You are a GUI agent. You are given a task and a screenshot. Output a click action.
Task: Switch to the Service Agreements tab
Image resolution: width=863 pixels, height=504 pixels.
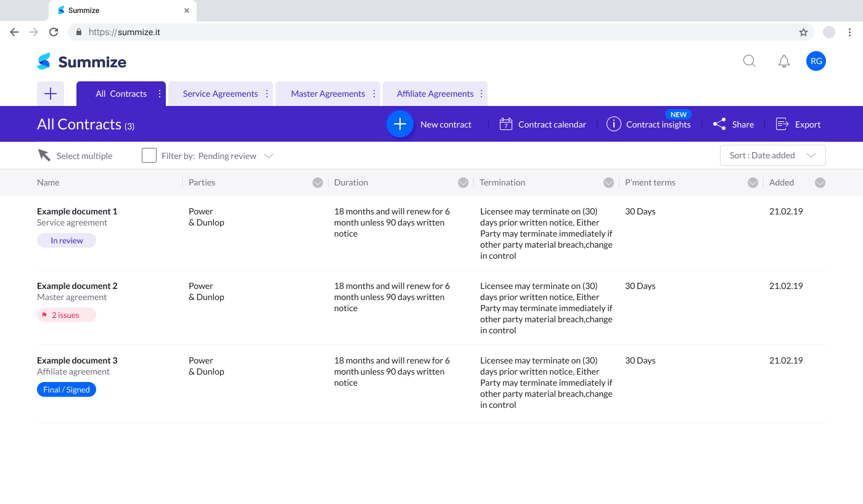220,94
